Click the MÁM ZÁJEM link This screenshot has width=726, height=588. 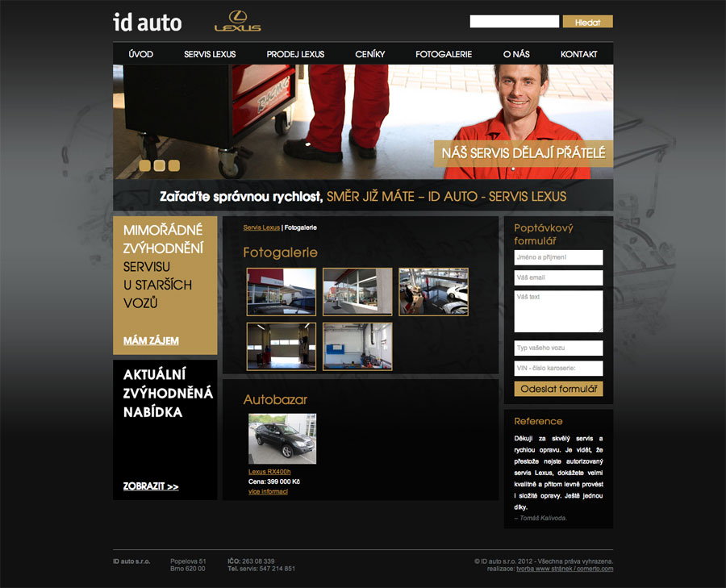point(151,340)
